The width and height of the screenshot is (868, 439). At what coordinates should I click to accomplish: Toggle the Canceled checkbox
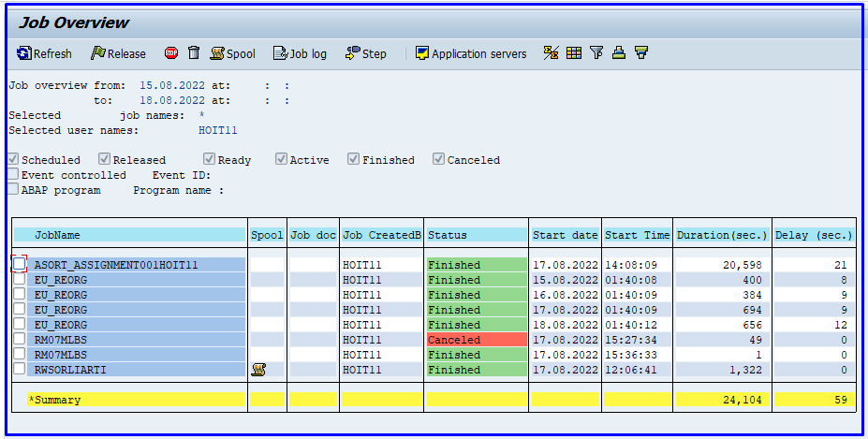(438, 159)
